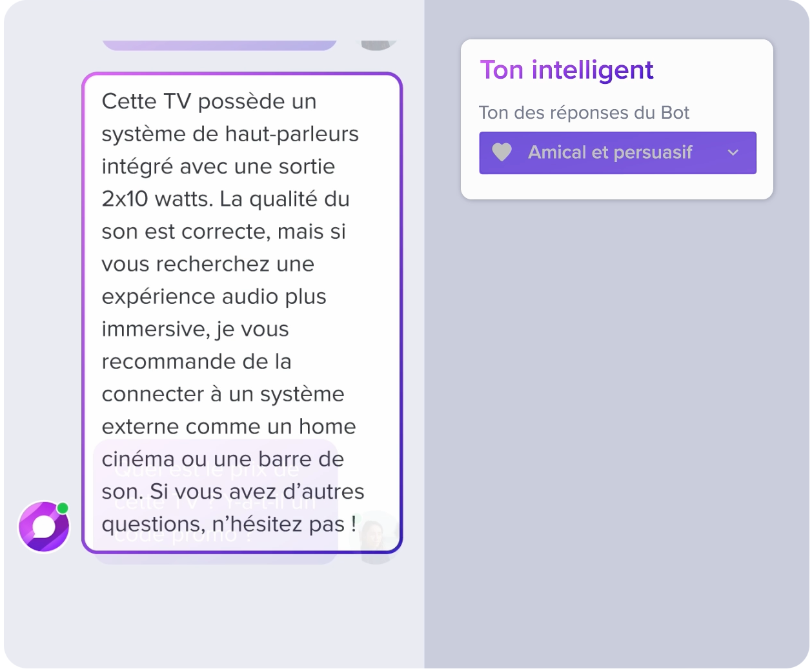Click the "recommande de la" text line
This screenshot has width=812, height=671.
click(x=196, y=361)
